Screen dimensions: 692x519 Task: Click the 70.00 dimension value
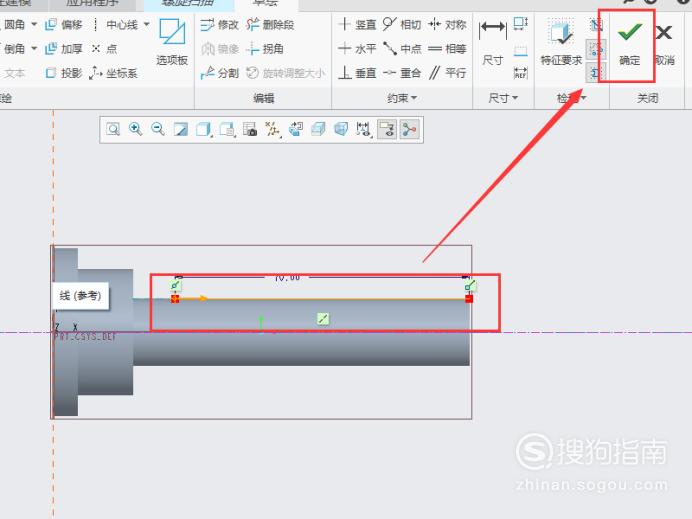tap(287, 278)
